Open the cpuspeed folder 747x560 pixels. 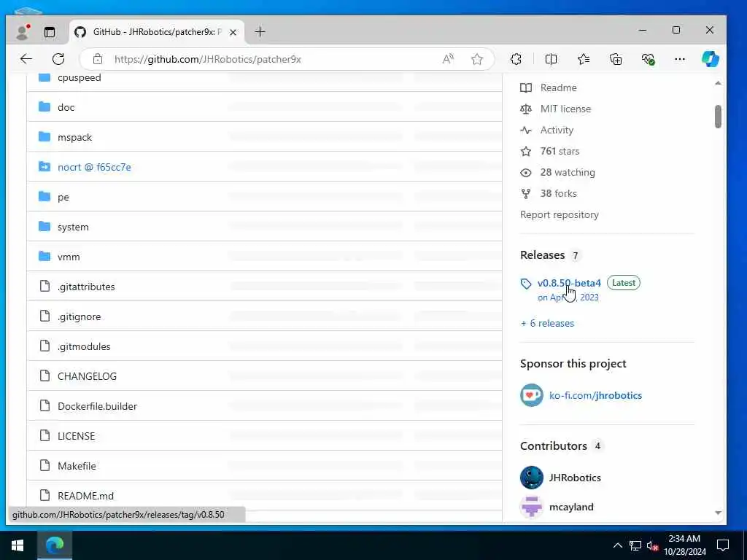coord(79,77)
